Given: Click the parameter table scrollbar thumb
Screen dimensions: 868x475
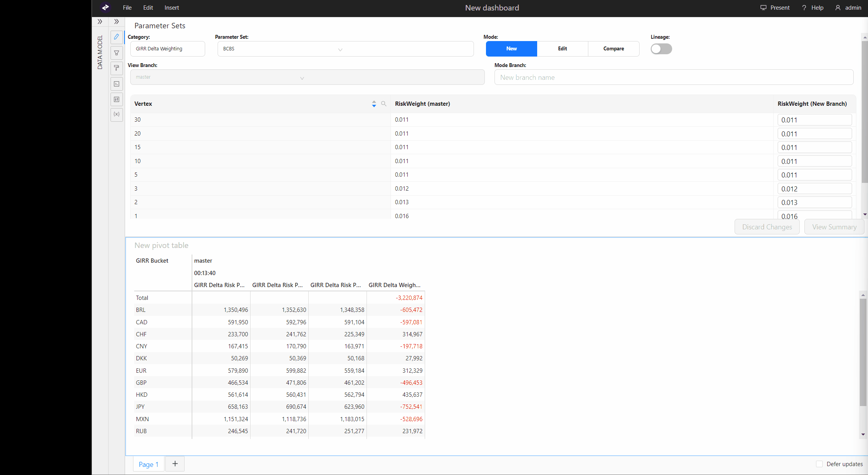Looking at the screenshot, I should click(865, 112).
